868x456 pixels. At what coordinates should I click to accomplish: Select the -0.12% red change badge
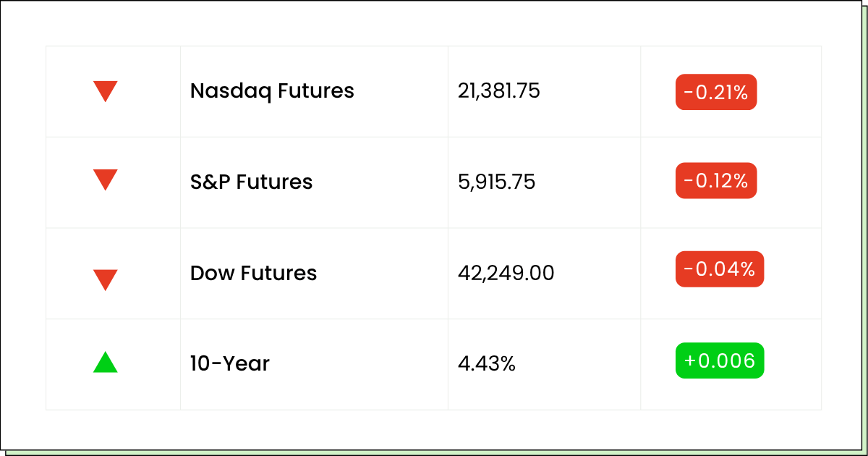pyautogui.click(x=716, y=180)
